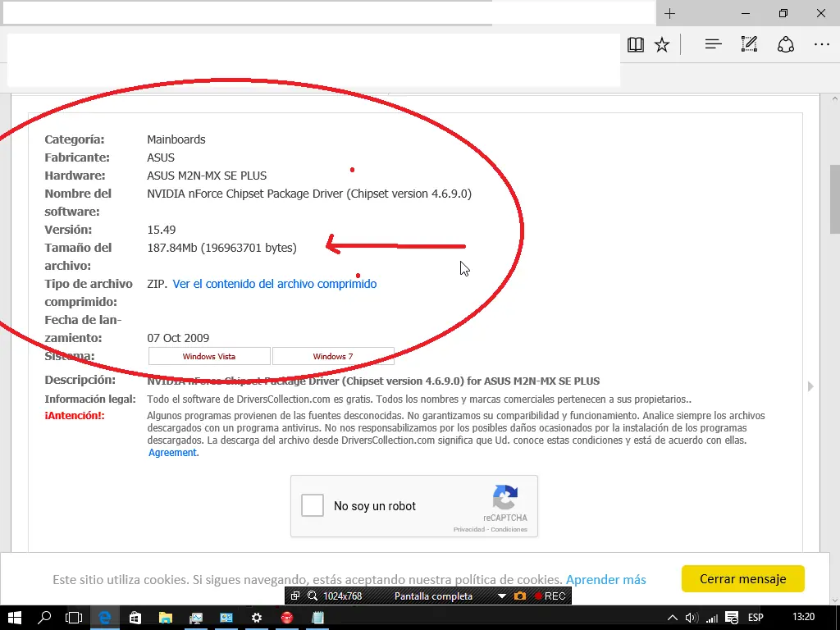Open the Share icon in the toolbar
Screen dimensions: 840x630
click(x=785, y=44)
